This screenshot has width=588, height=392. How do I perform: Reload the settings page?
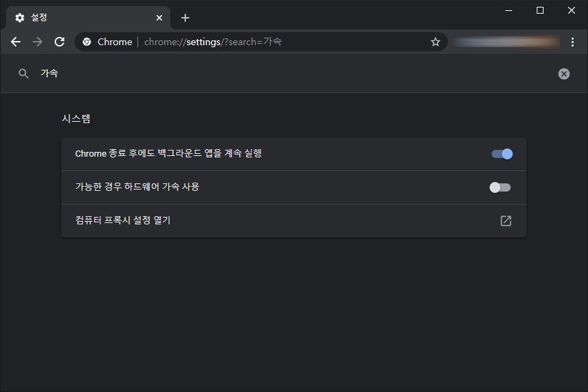(x=59, y=42)
